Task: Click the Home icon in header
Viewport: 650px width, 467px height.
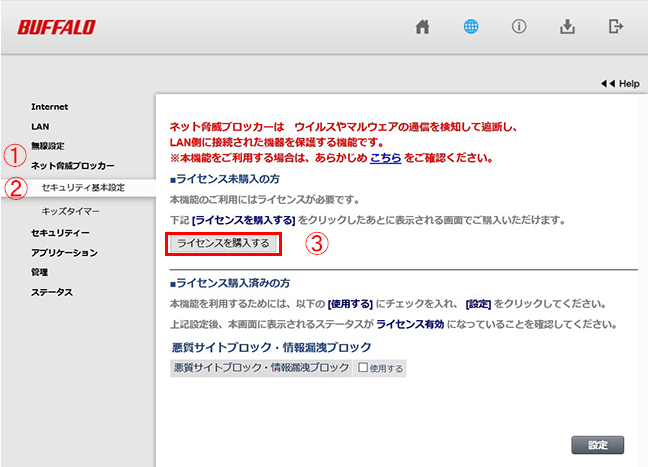Action: (422, 27)
